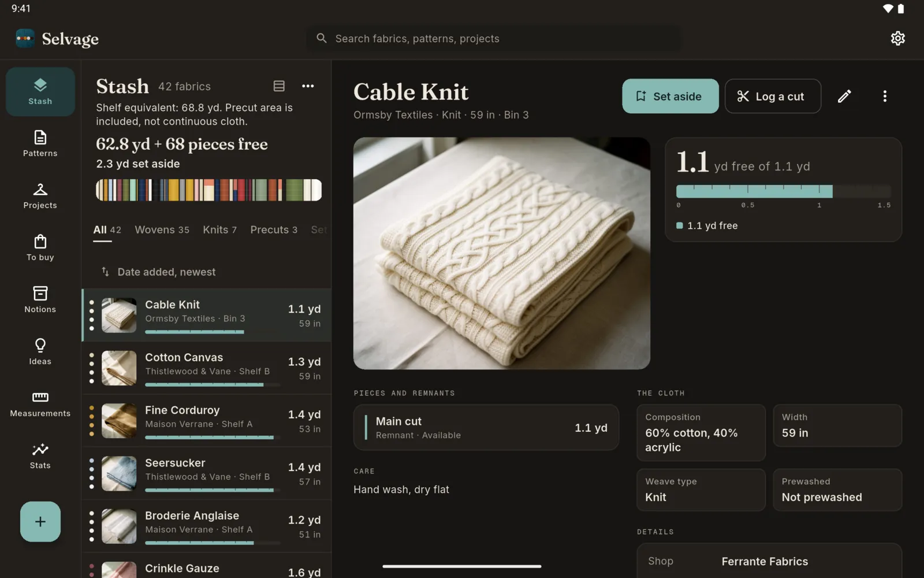Select Broderie Anglaise in fabric list
924x578 pixels.
point(206,526)
